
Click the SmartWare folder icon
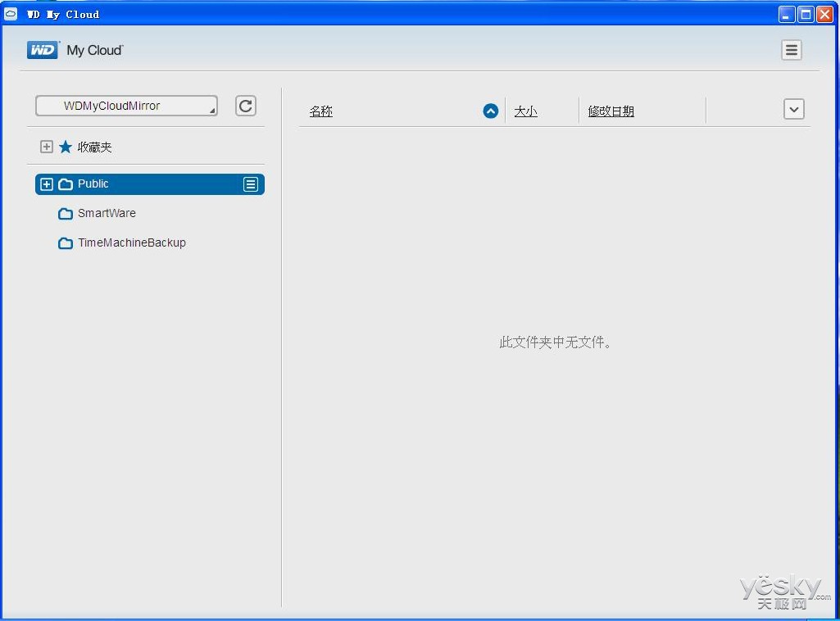click(x=66, y=214)
